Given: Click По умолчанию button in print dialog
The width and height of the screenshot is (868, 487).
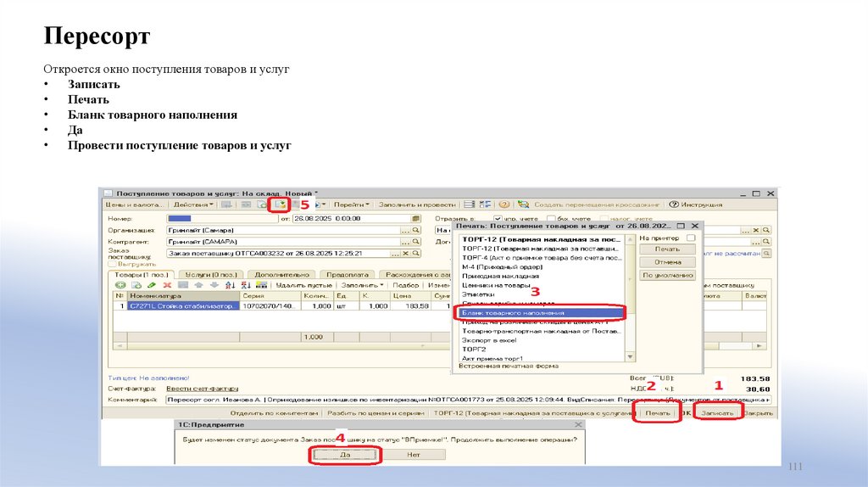Looking at the screenshot, I should 667,276.
